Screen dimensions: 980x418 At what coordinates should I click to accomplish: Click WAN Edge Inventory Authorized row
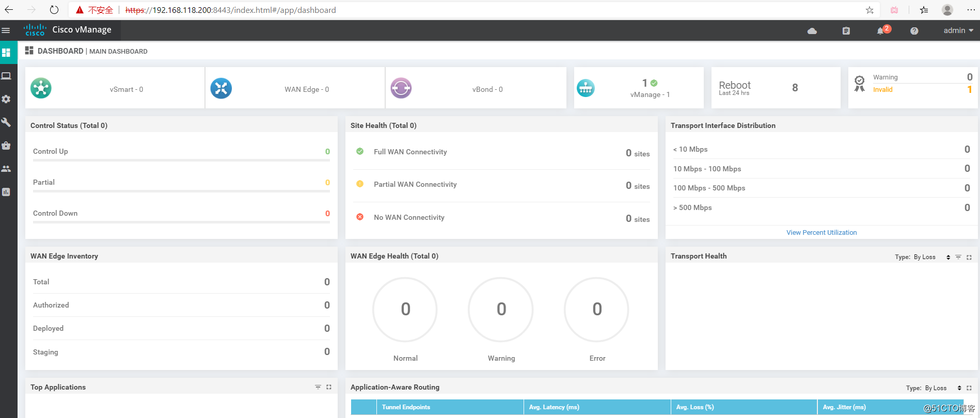(x=181, y=305)
